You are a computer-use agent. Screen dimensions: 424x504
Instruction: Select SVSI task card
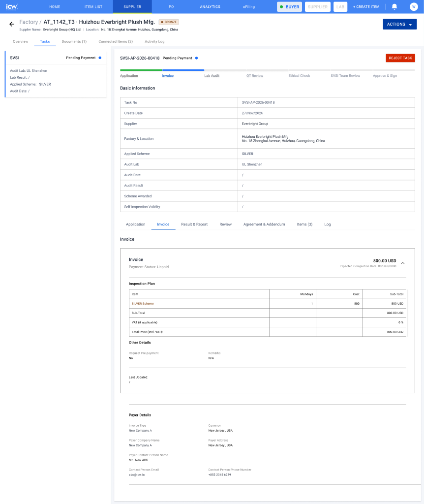pyautogui.click(x=56, y=74)
